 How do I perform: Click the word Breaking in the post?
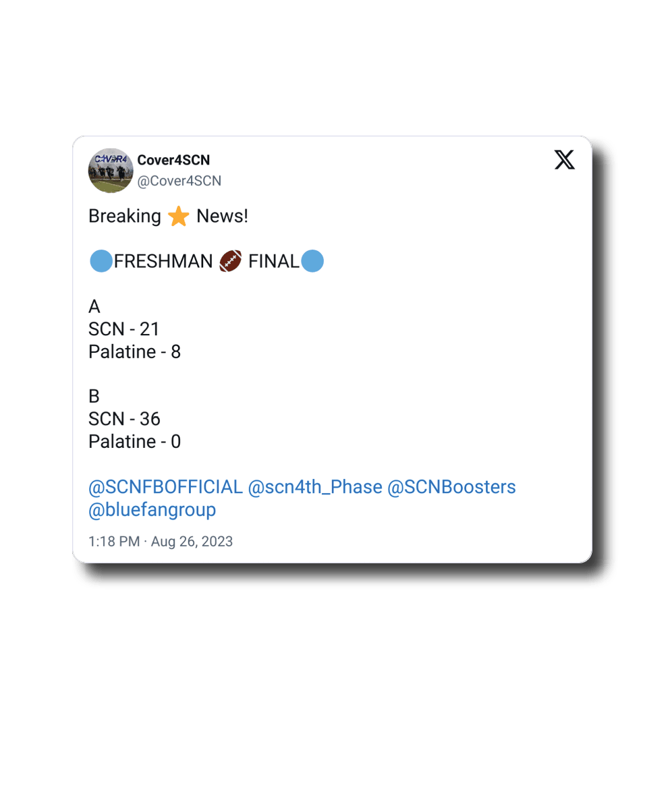pyautogui.click(x=125, y=217)
